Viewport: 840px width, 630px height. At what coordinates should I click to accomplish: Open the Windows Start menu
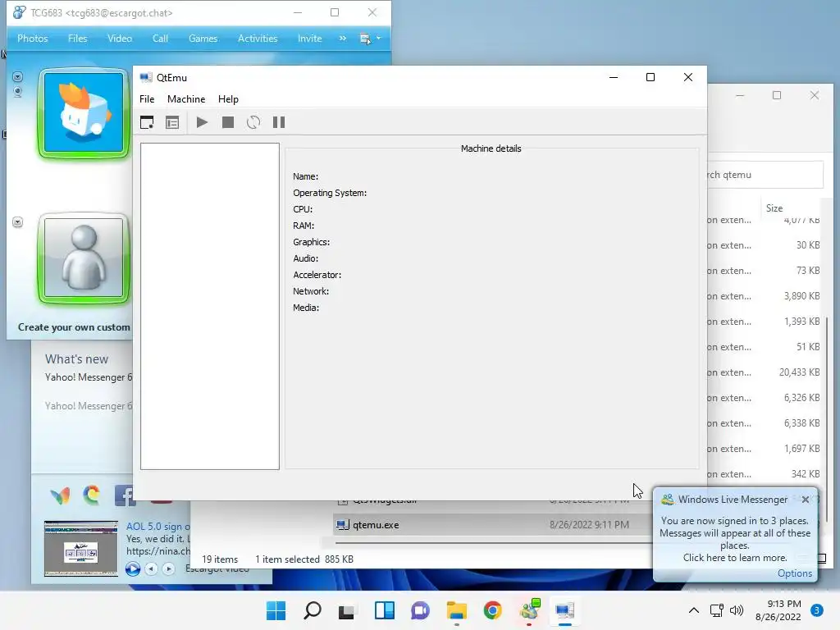[x=276, y=610]
